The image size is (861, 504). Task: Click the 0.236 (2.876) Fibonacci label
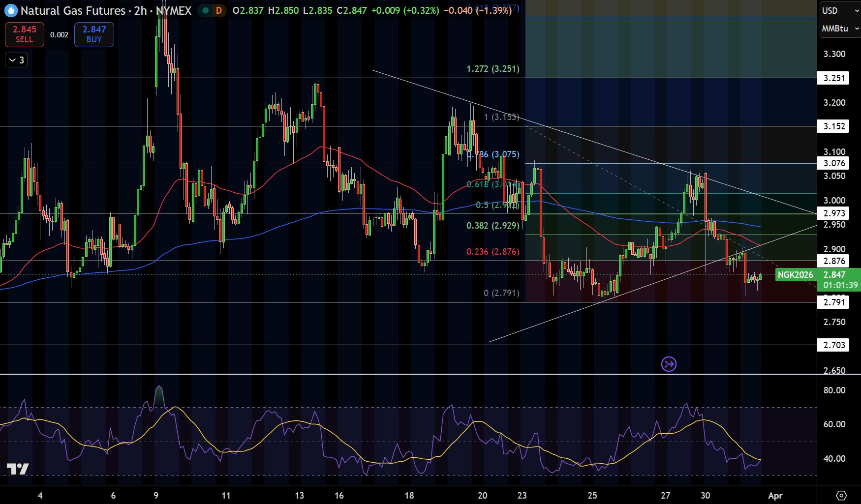pos(493,252)
